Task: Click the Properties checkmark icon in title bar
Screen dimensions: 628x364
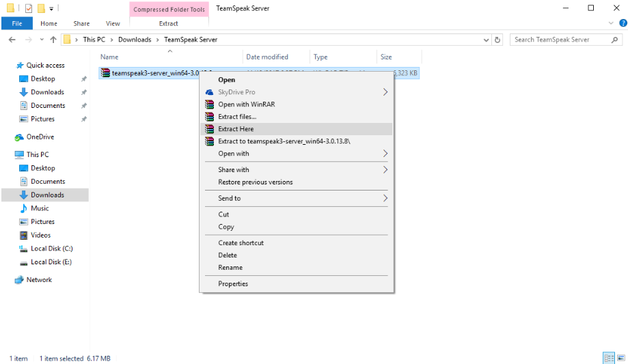Action: click(29, 8)
